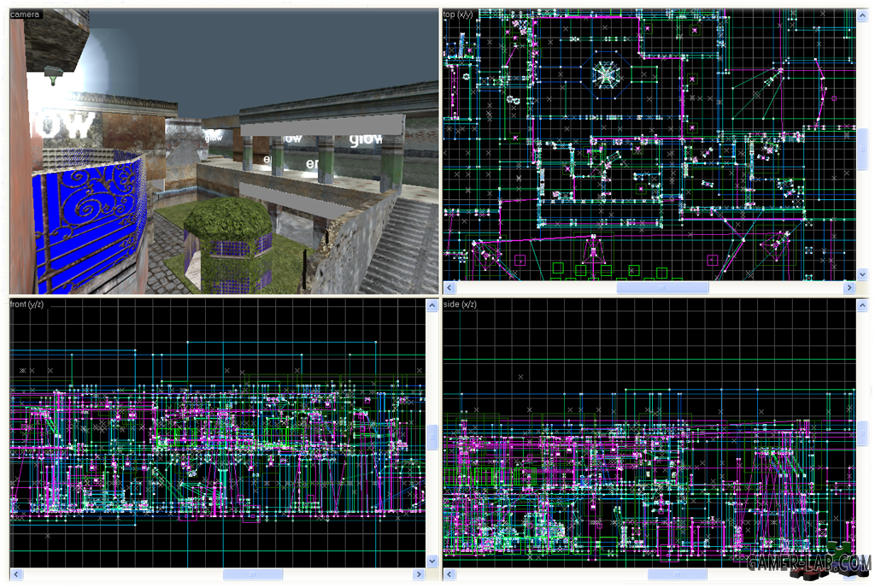The width and height of the screenshot is (875, 588).
Task: Grab the top view vertical scrollbar thumb
Action: [862, 149]
